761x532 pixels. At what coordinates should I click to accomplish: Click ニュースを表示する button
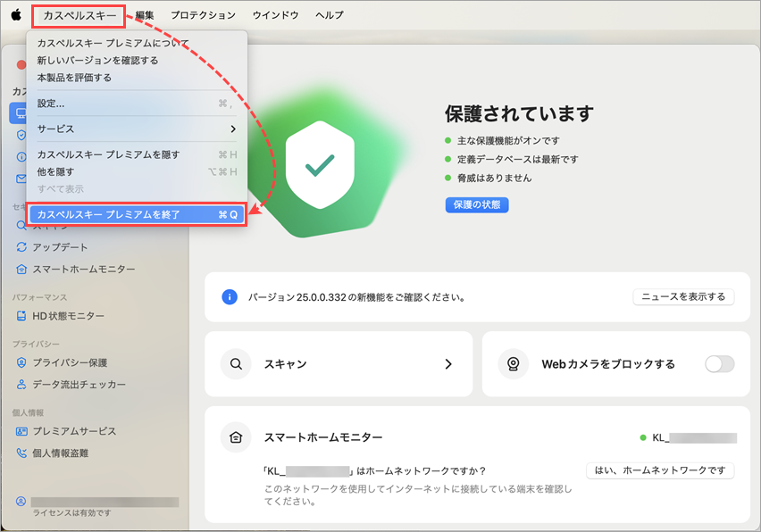point(683,296)
